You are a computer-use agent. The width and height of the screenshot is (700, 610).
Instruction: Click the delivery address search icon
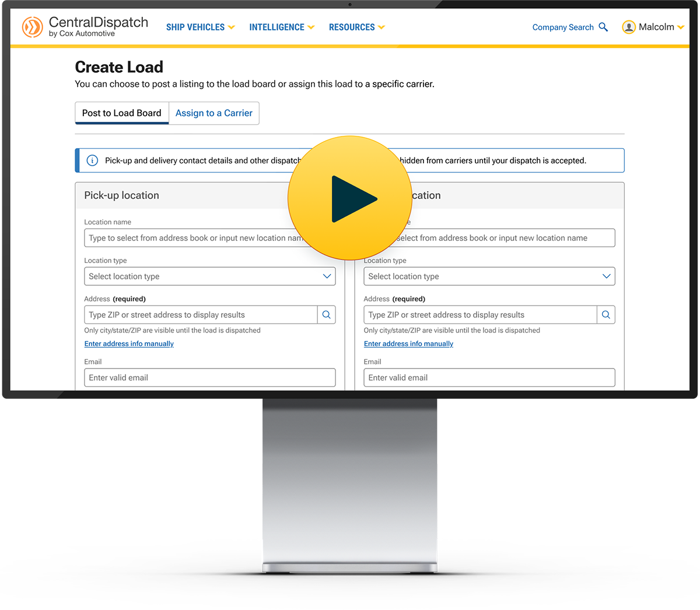click(605, 315)
